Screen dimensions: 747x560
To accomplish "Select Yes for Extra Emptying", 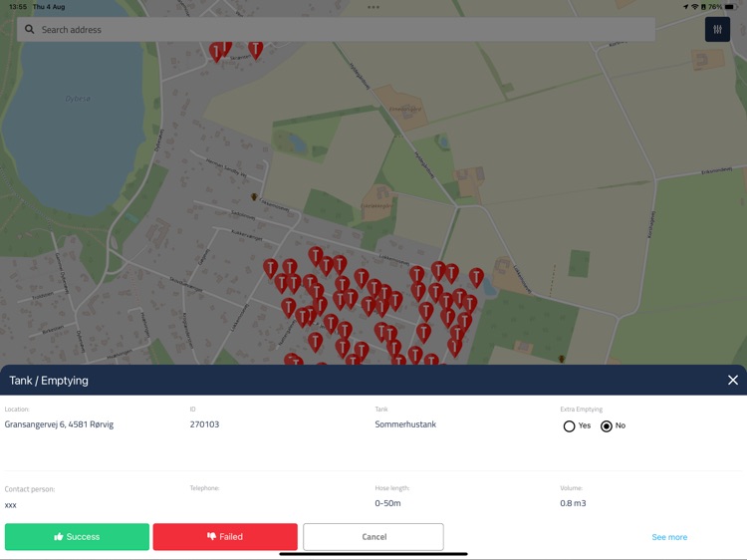I will pyautogui.click(x=569, y=426).
